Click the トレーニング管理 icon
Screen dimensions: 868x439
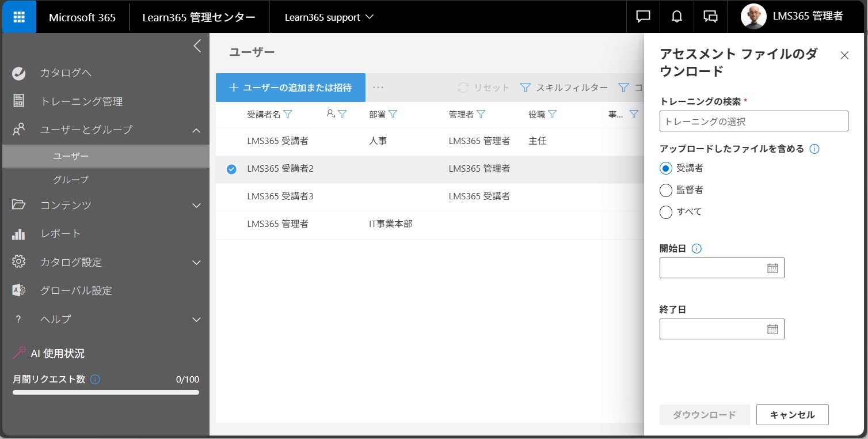click(18, 101)
